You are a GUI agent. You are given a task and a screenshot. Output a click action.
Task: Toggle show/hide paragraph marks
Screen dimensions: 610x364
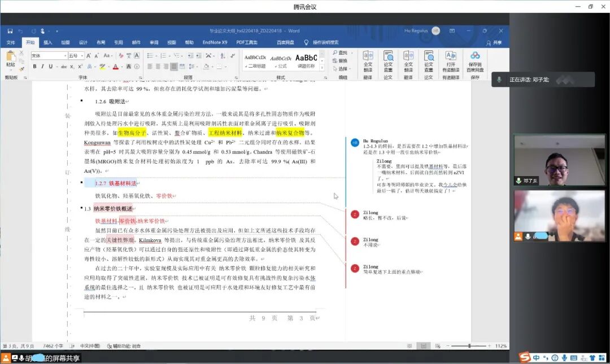pyautogui.click(x=233, y=56)
